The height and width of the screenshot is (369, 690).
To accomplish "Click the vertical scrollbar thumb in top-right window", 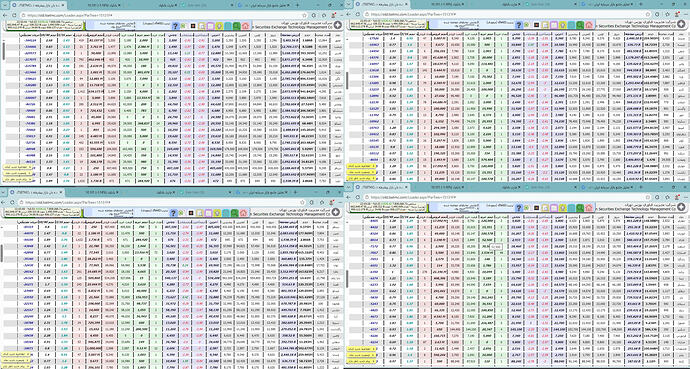I will pyautogui.click(x=348, y=79).
